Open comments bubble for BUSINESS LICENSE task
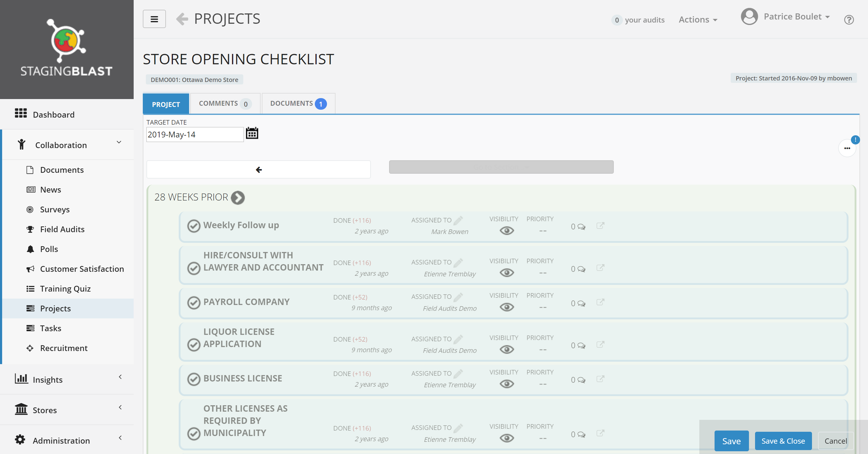Image resolution: width=868 pixels, height=454 pixels. (581, 380)
